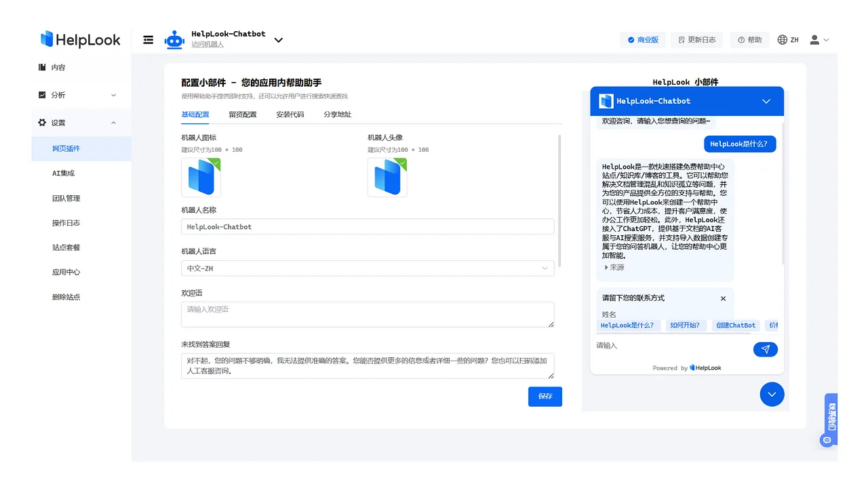Click the 设置 gear icon
The width and height of the screenshot is (868, 488).
42,123
